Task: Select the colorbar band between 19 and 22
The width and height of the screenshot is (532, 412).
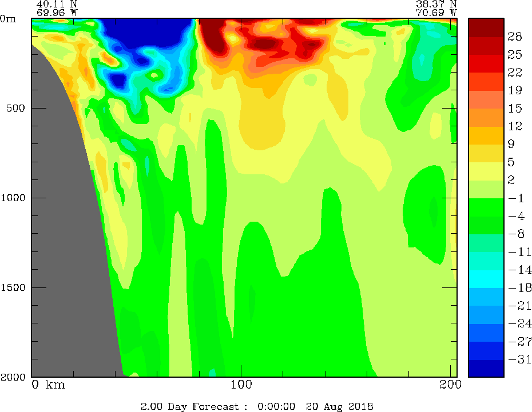Action: point(486,81)
